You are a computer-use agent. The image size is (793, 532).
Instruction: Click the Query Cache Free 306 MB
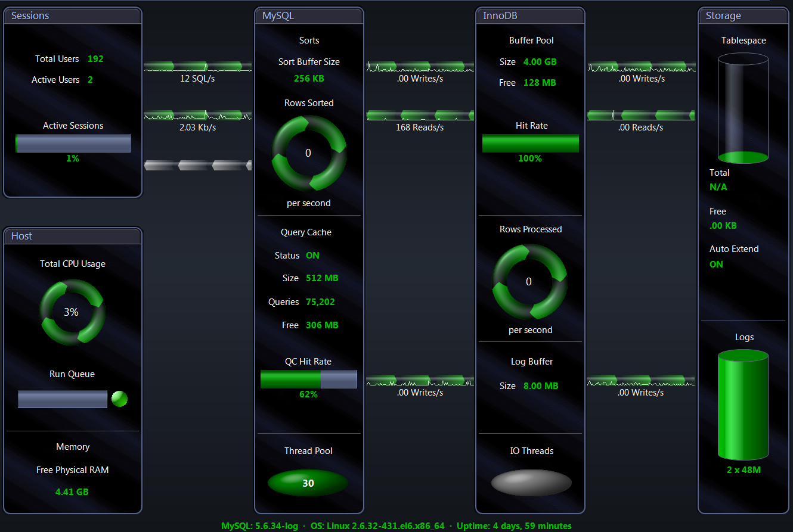[322, 325]
